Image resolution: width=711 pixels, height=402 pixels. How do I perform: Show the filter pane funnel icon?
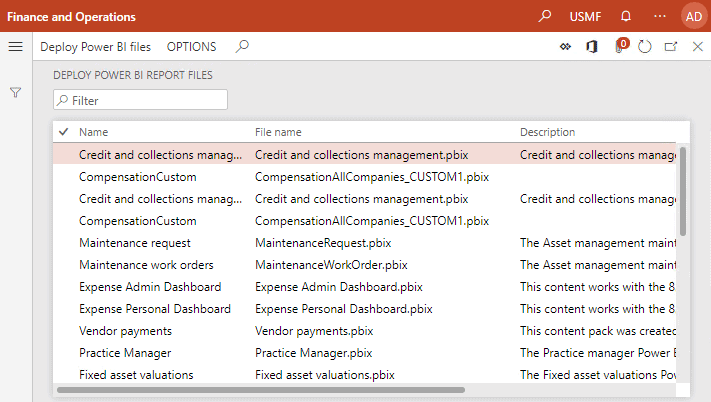click(15, 92)
